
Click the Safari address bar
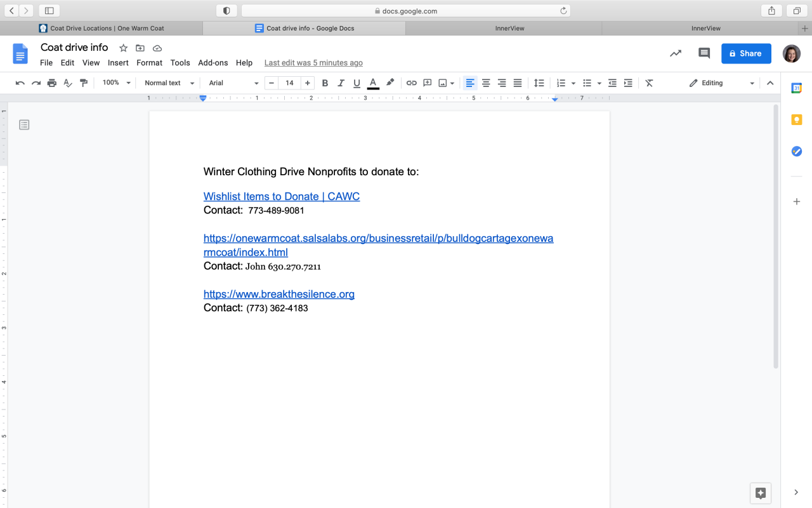(406, 11)
